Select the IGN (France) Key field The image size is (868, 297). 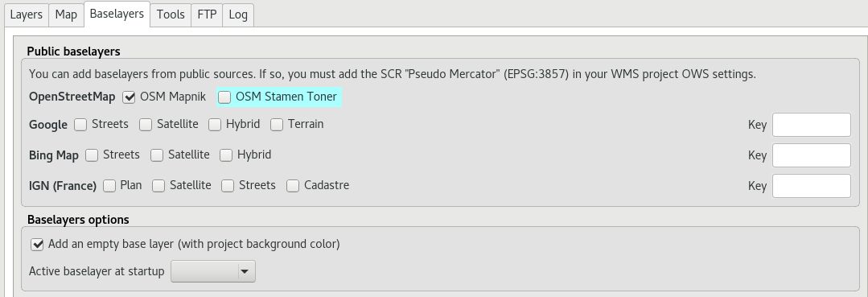812,186
